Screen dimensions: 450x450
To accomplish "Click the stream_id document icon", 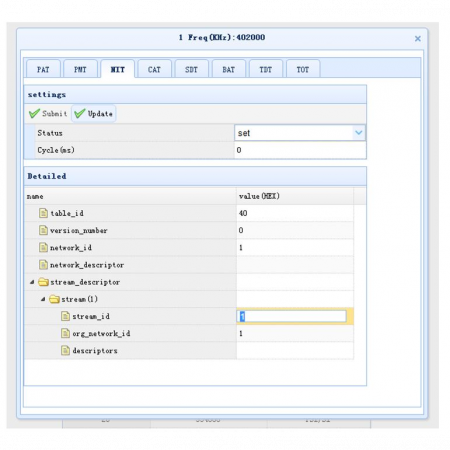I will tap(65, 316).
